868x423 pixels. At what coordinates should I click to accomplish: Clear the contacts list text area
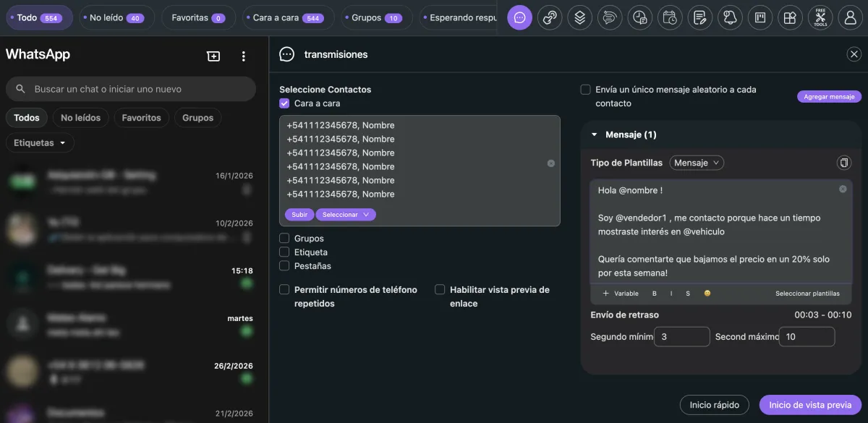point(551,163)
